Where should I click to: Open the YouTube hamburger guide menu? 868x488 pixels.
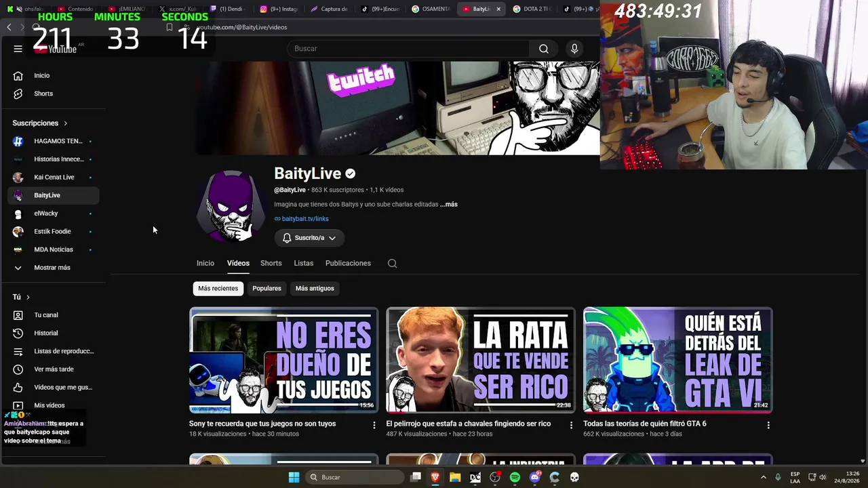click(18, 49)
